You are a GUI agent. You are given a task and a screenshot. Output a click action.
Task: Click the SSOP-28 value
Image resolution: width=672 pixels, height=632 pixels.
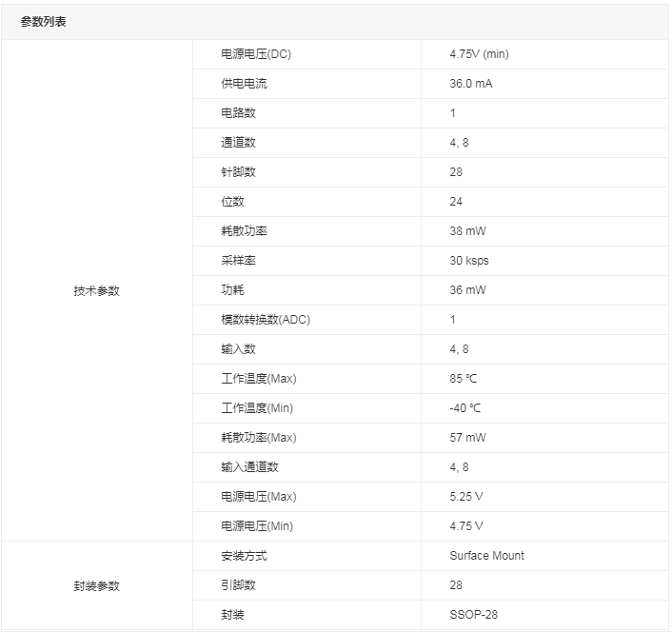(474, 615)
